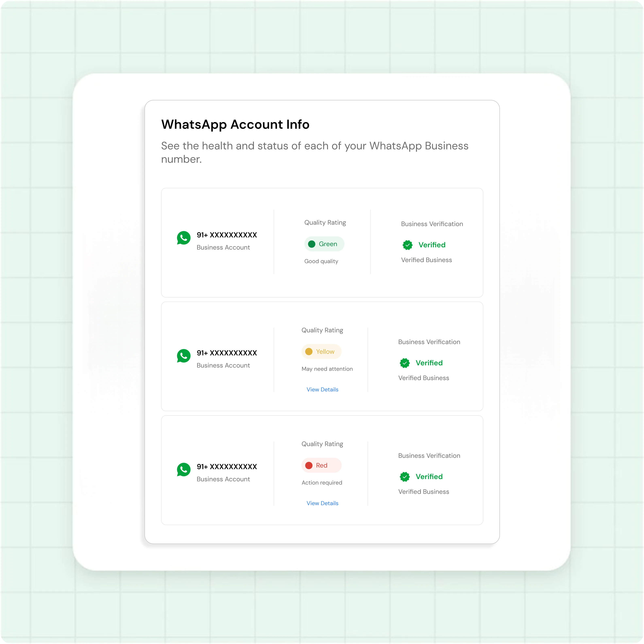This screenshot has width=644, height=644.
Task: Click the phone number in the Yellow row
Action: point(227,353)
